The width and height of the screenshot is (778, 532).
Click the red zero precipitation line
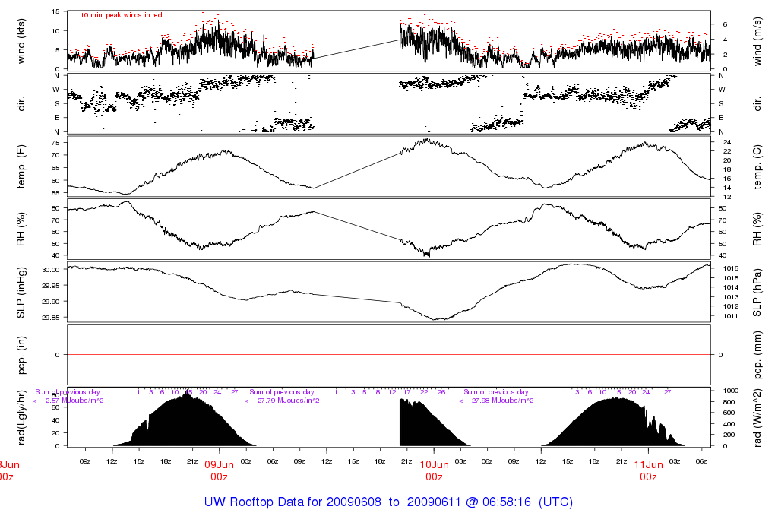388,355
